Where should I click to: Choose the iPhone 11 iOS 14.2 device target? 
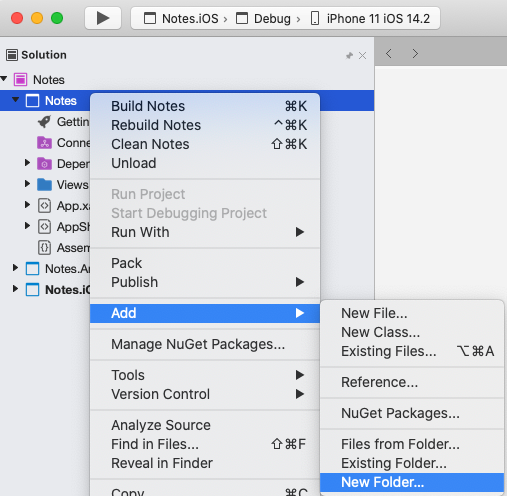click(370, 18)
